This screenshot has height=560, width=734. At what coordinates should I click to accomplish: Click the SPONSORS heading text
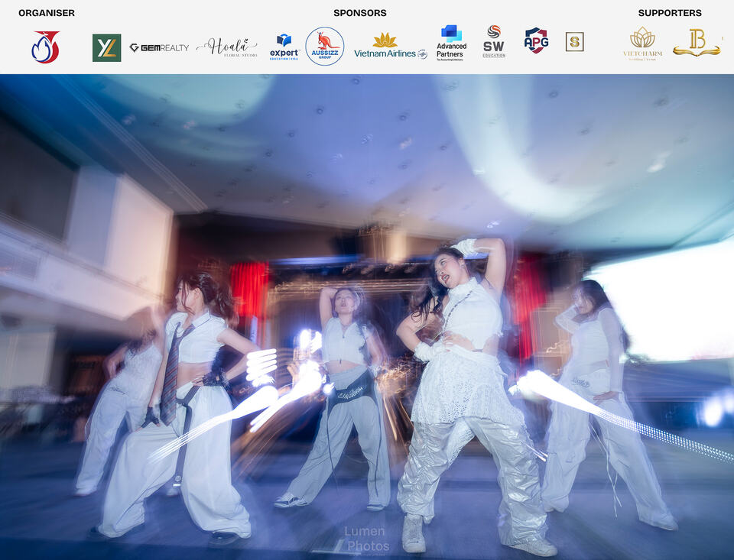coord(360,13)
